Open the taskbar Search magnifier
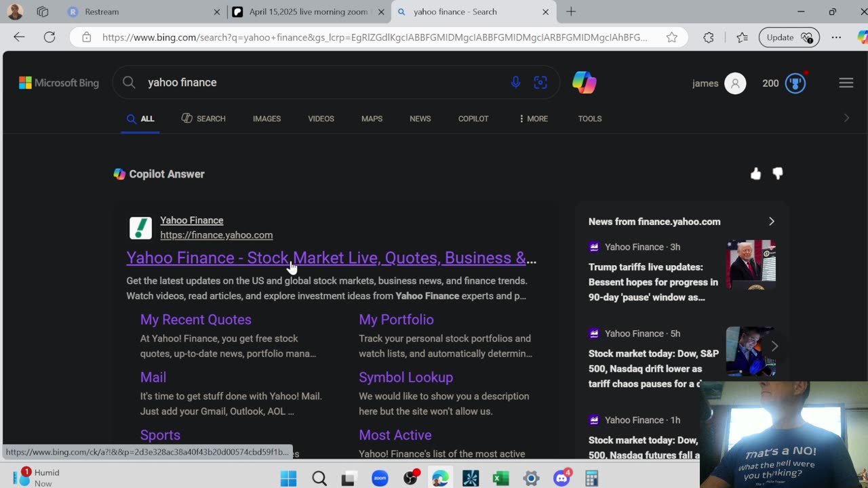The image size is (868, 488). point(319,479)
